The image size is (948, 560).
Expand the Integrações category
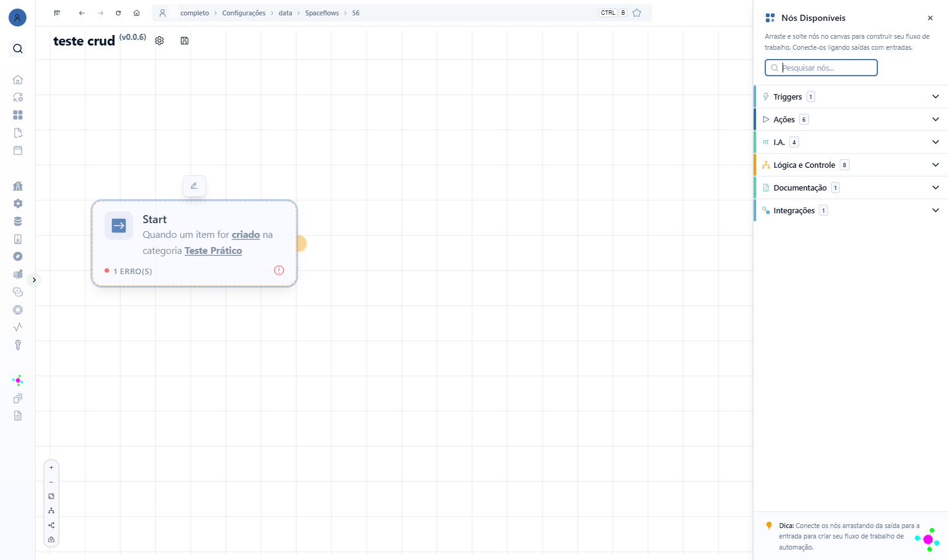pos(851,210)
